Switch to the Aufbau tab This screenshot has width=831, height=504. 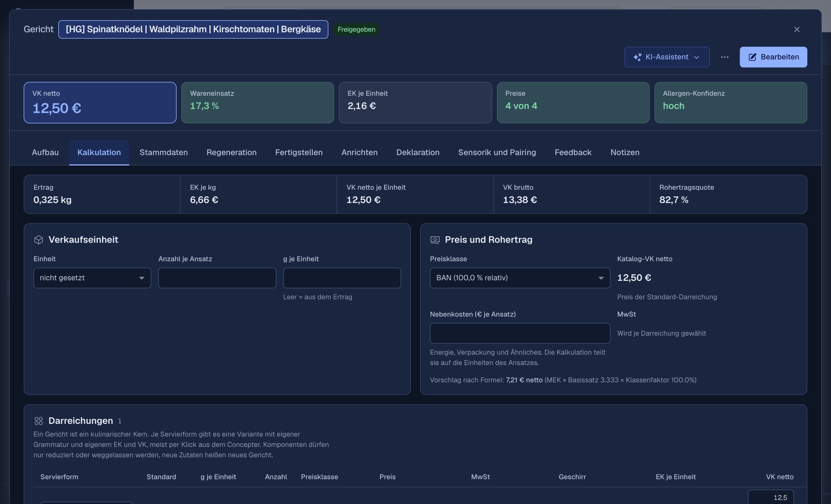[x=45, y=152]
